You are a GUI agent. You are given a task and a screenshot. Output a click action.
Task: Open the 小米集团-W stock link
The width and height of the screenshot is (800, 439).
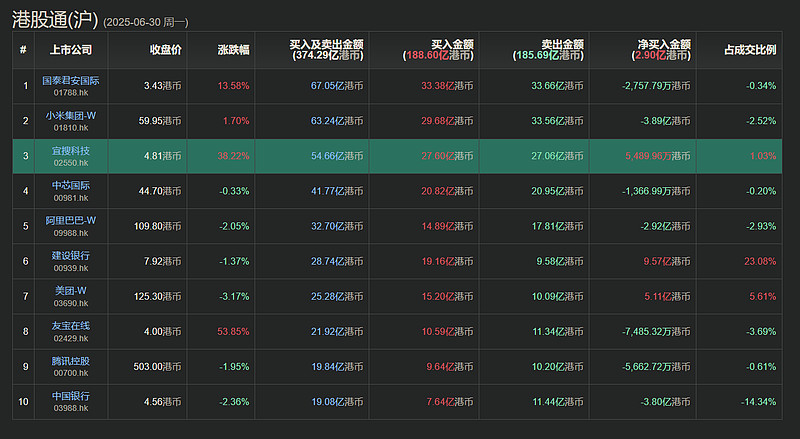coord(70,116)
